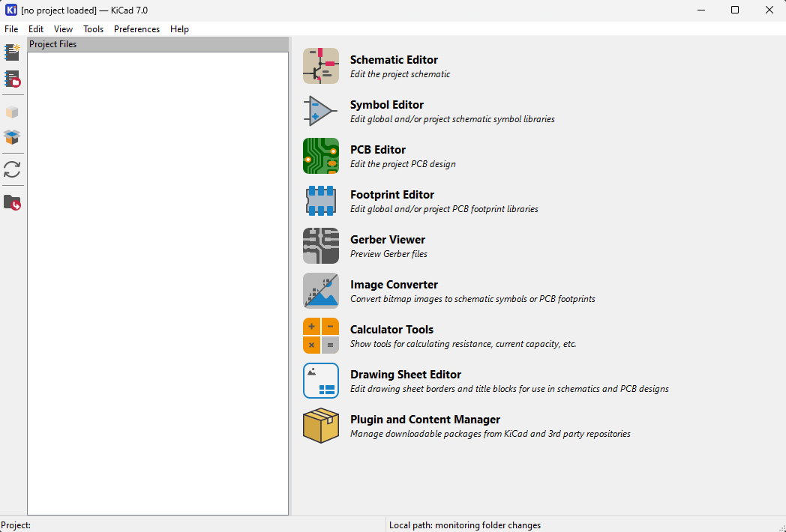Image resolution: width=786 pixels, height=532 pixels.
Task: Click the "Drawing Sheet Editor" title text
Action: point(406,375)
